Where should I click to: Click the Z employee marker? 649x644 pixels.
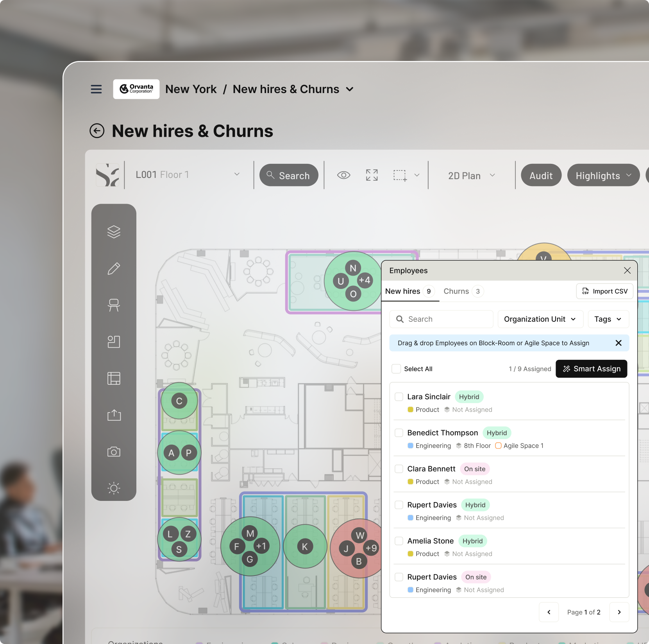(188, 534)
